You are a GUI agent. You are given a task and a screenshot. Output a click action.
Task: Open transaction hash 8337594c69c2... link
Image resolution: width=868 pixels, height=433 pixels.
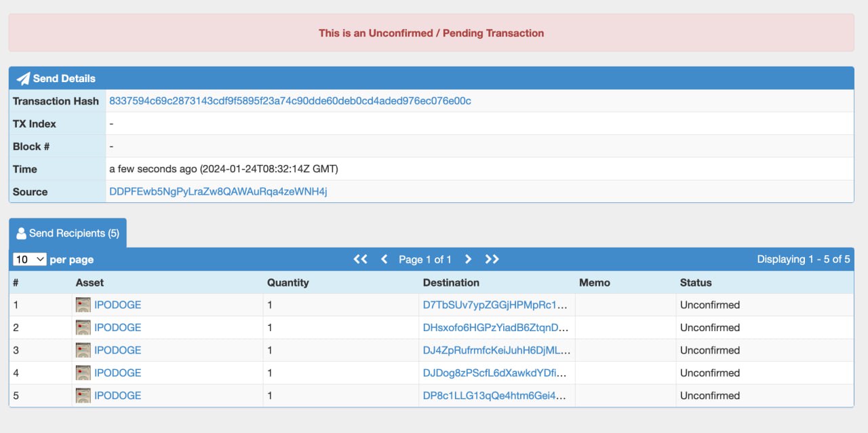(290, 101)
